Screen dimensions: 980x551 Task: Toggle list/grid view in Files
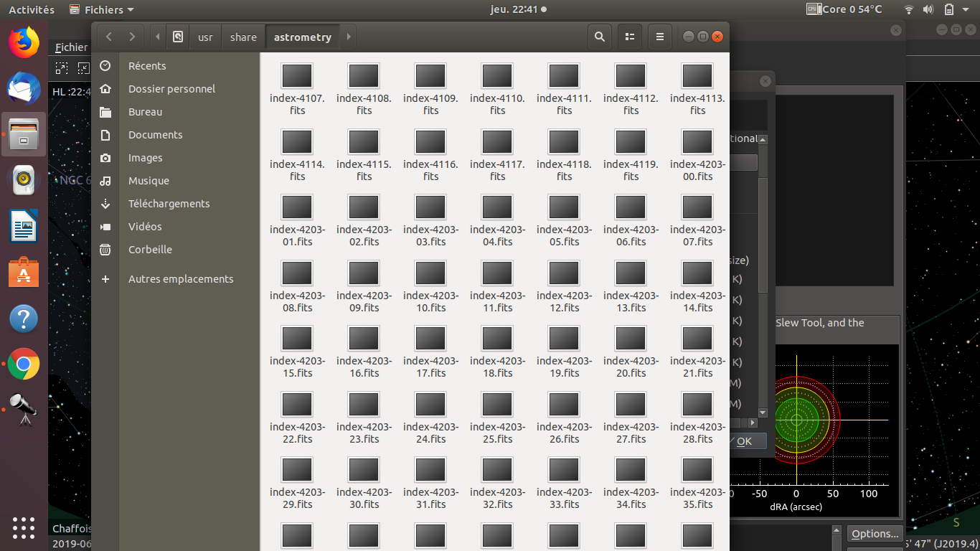630,37
